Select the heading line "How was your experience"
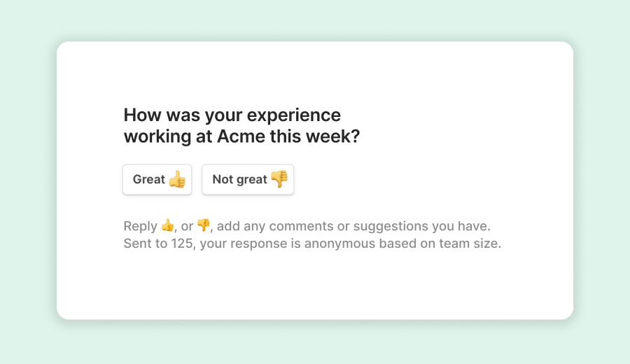 pos(232,115)
